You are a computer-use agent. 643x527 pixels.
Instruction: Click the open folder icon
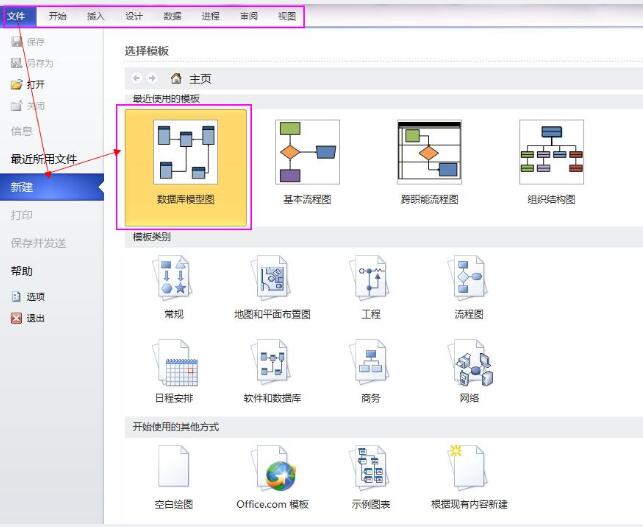click(16, 84)
